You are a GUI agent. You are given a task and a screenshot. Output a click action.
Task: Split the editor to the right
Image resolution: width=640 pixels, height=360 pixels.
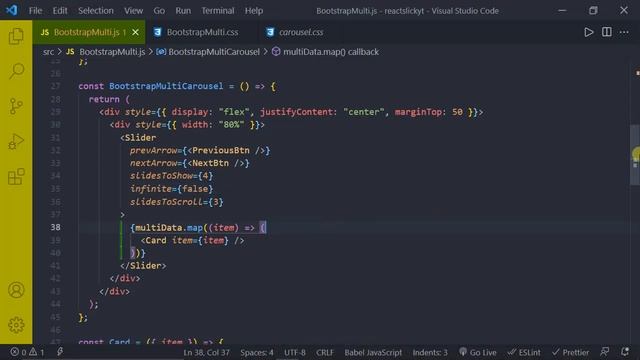(607, 32)
